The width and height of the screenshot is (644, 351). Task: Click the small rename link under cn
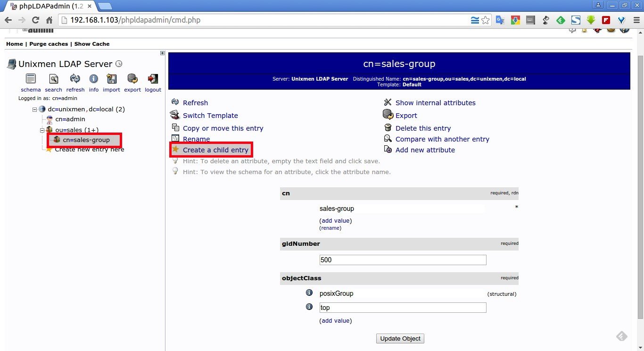330,228
